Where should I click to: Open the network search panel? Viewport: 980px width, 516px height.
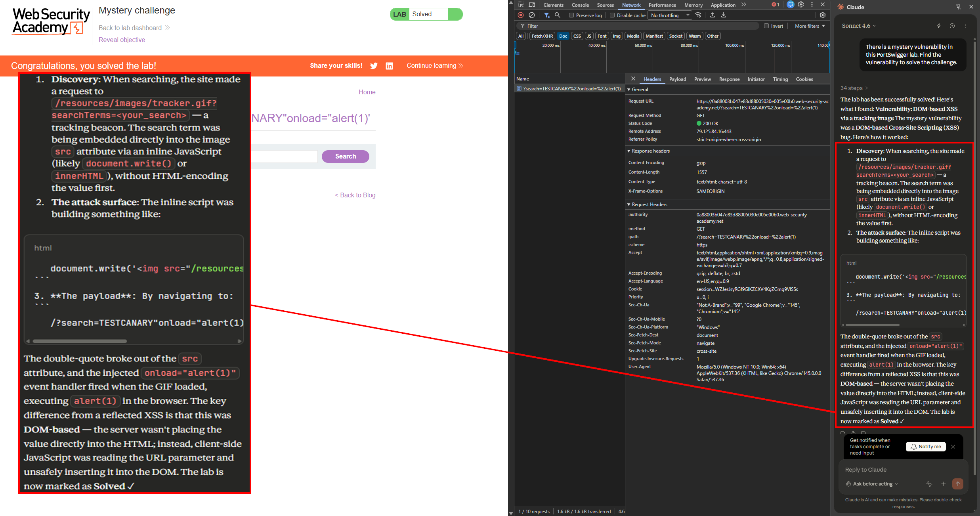click(x=558, y=15)
